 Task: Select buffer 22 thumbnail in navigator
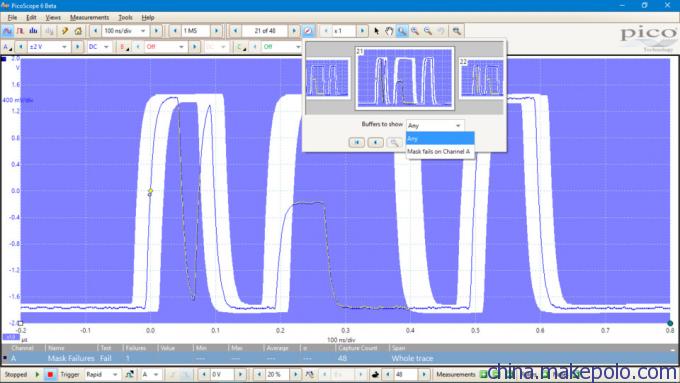click(481, 78)
